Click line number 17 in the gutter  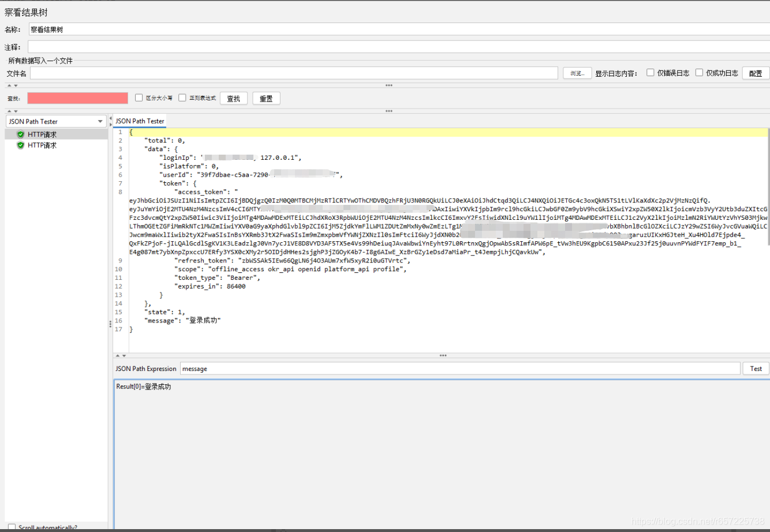[x=118, y=329]
